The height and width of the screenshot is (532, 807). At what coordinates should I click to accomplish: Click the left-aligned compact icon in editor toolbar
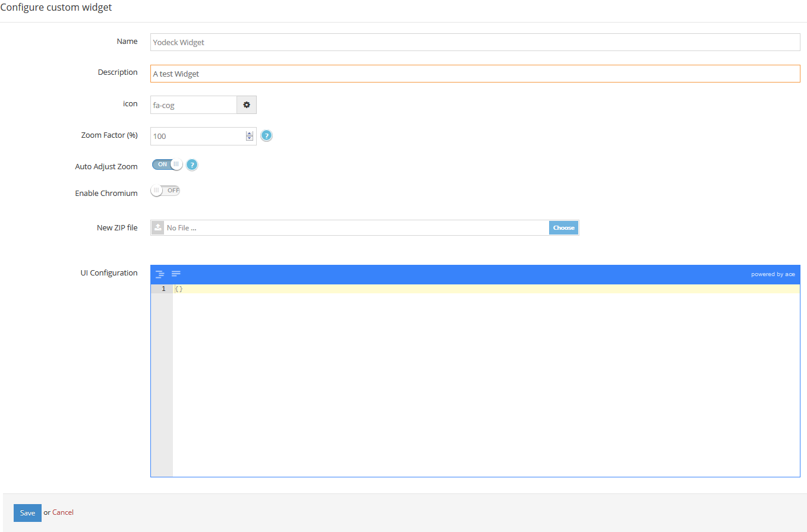point(176,274)
